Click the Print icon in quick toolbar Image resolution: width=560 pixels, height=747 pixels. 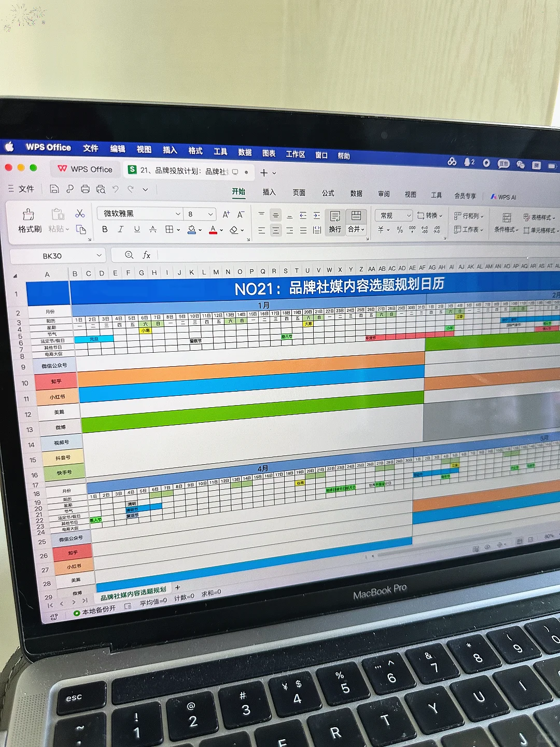[86, 189]
